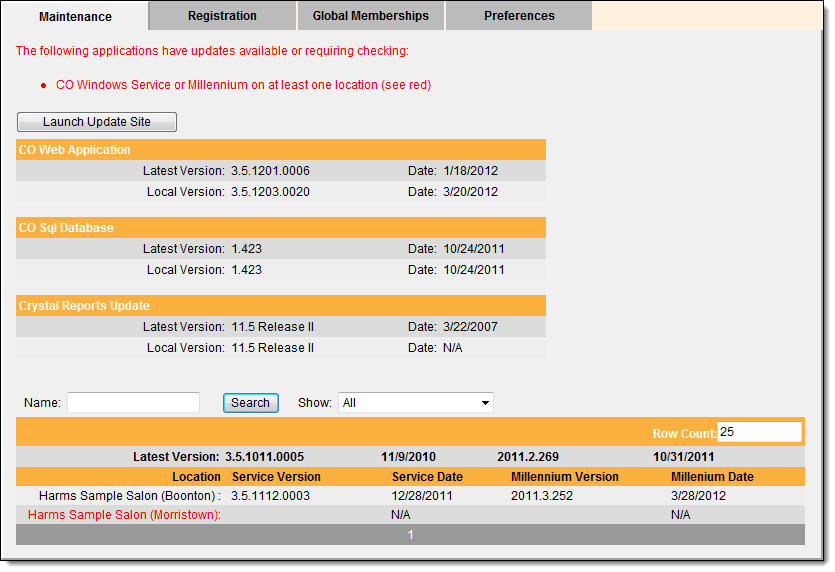
Task: Open the Registration tab
Action: pyautogui.click(x=222, y=16)
